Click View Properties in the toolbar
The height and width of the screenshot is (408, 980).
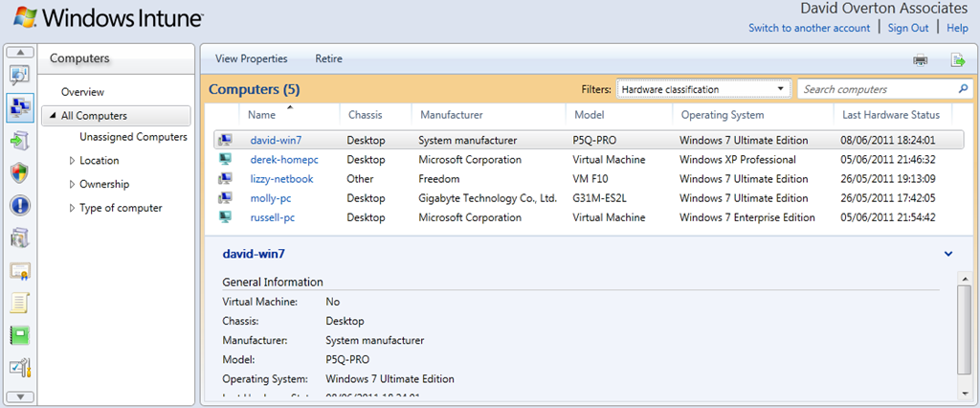(x=252, y=58)
